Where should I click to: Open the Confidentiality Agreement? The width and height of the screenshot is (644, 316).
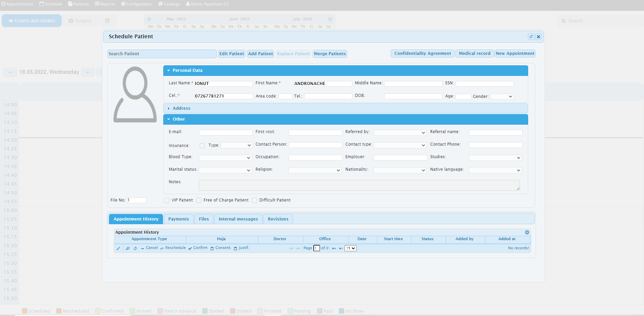coord(422,54)
